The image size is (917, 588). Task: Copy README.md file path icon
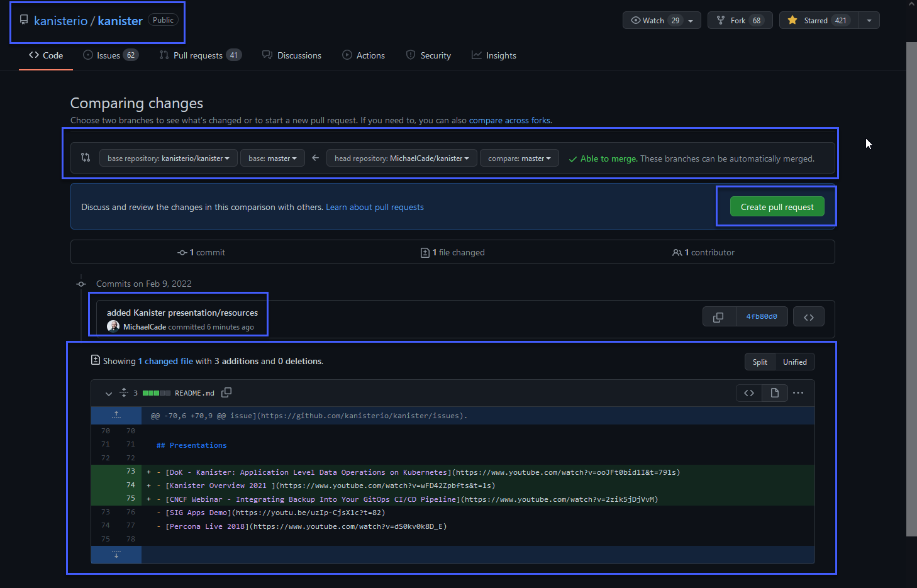tap(226, 392)
